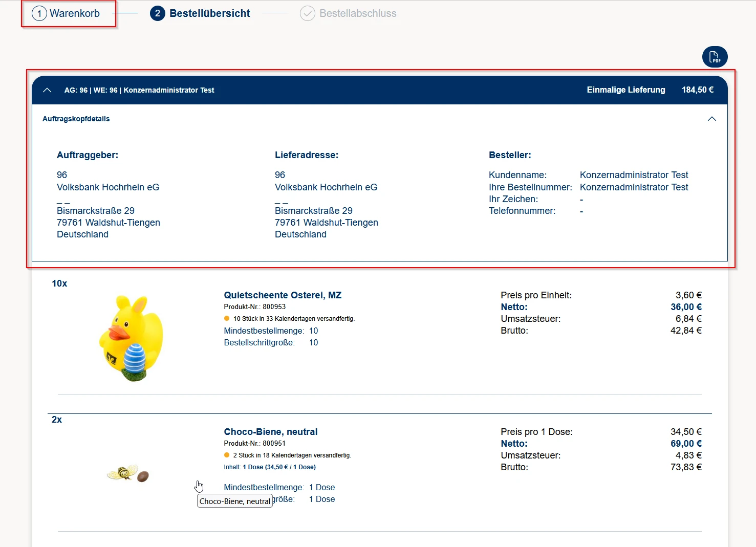The width and height of the screenshot is (756, 547).
Task: Click the Choco-Biene product thumbnail
Action: point(128,473)
